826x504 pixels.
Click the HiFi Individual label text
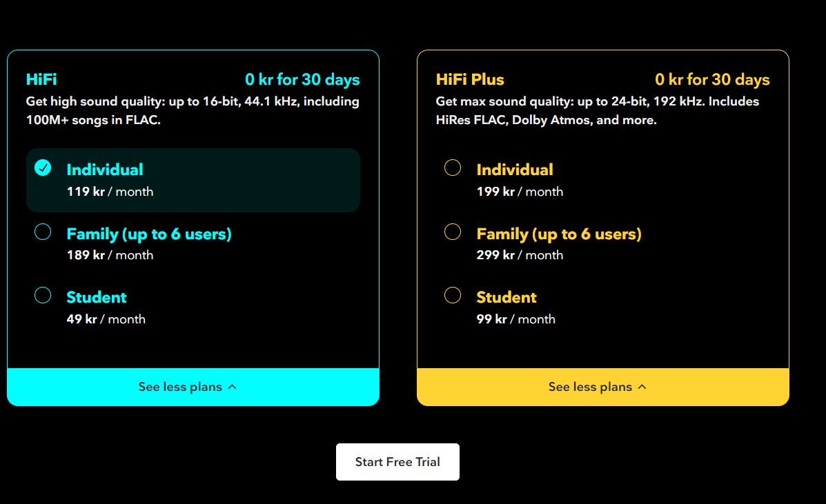[105, 170]
